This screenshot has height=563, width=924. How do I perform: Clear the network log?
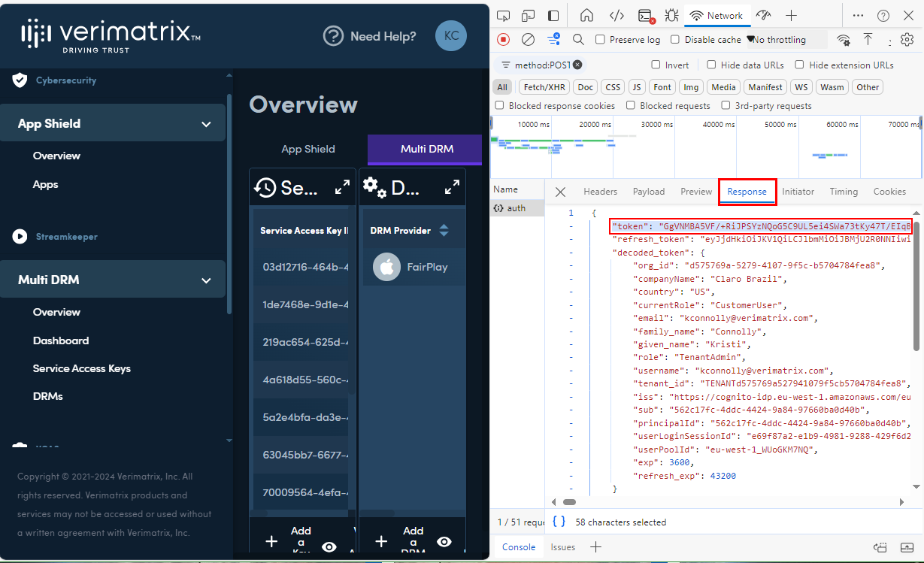[x=529, y=39]
